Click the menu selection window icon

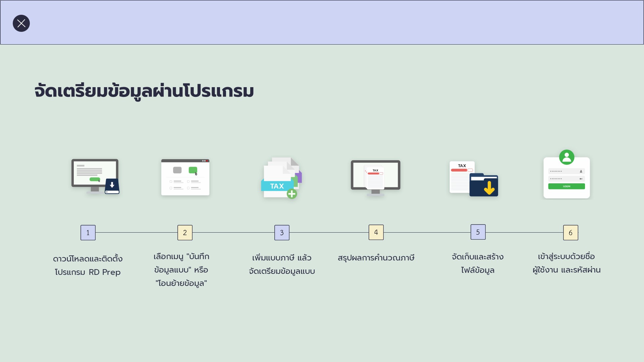[x=185, y=177]
